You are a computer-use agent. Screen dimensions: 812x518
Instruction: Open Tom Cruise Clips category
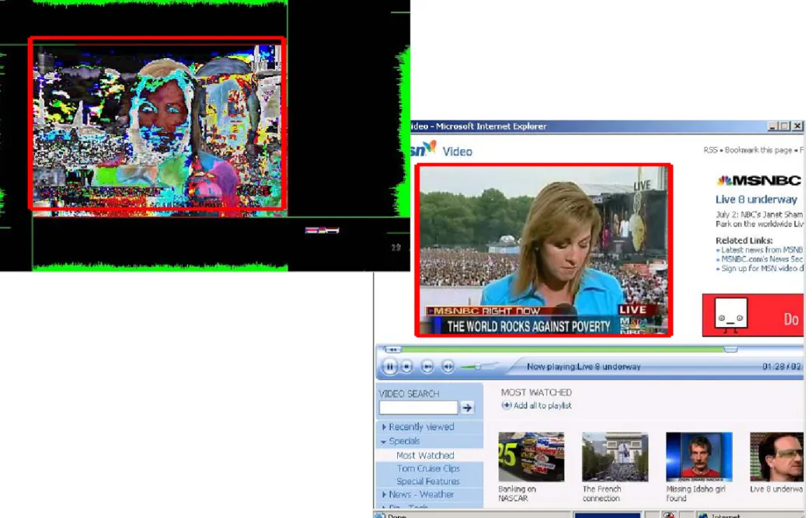coord(428,468)
